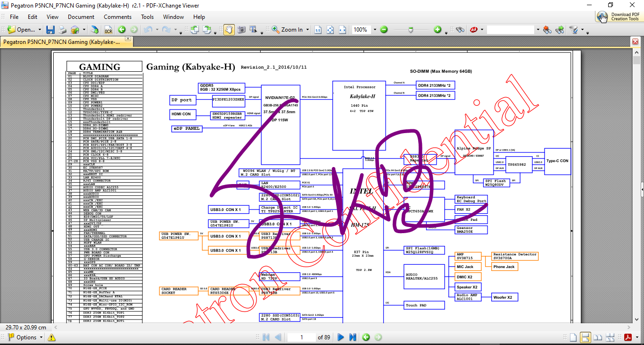644x345 pixels.
Task: Set Actual Size with the 1:1 icon
Action: 318,29
